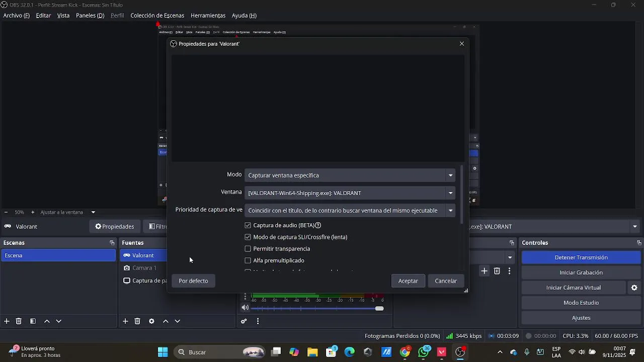Open scene filters icon in Escenas toolbar
This screenshot has height=362, width=644.
coord(33,321)
